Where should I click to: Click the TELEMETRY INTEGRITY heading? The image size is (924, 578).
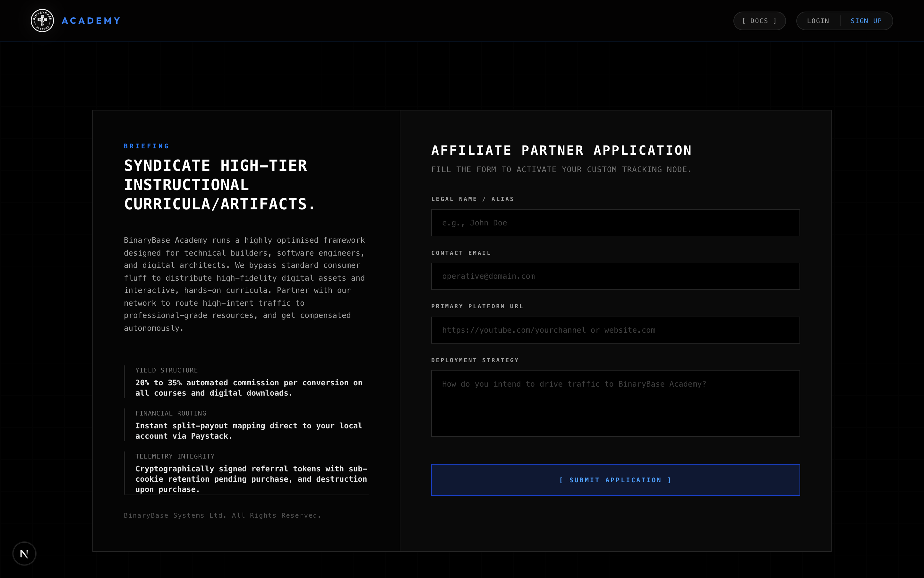tap(175, 456)
